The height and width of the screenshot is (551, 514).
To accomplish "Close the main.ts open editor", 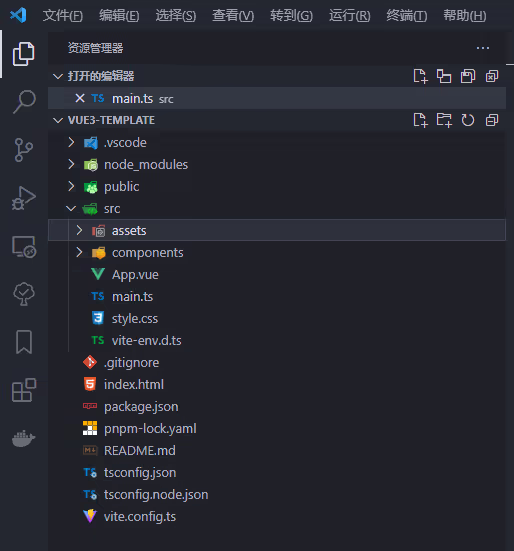I will 80,98.
